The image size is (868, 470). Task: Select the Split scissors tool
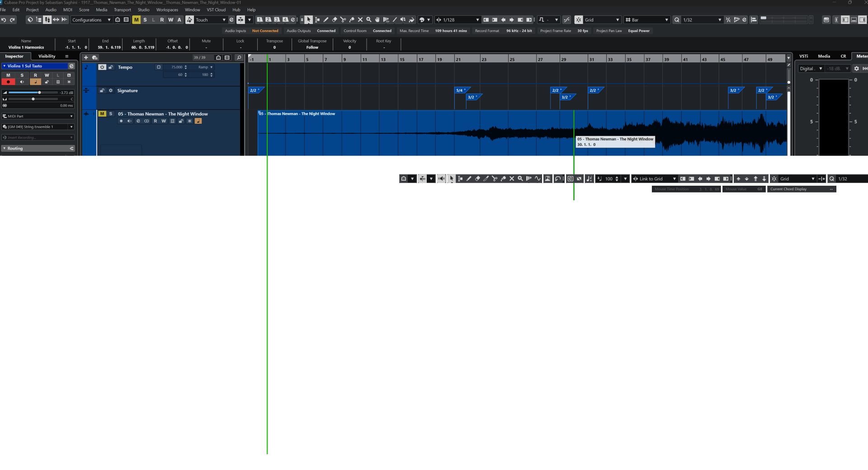(x=343, y=20)
